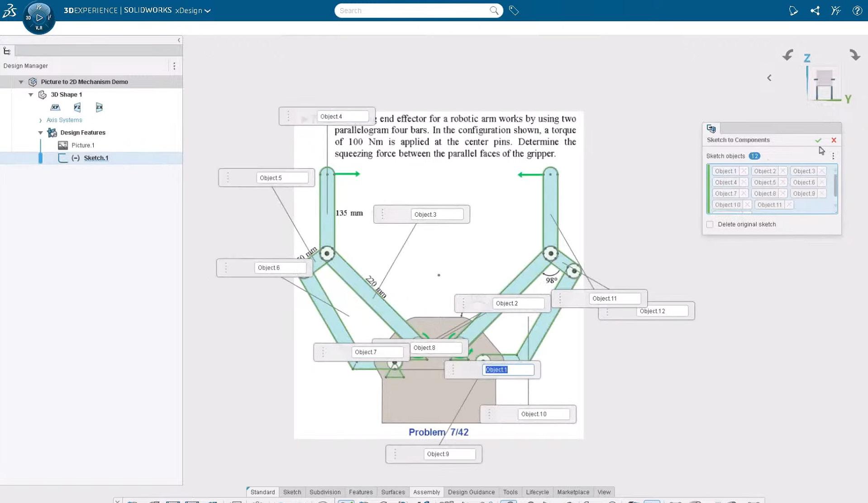This screenshot has width=868, height=503.
Task: Open the Tools tab
Action: [x=510, y=492]
